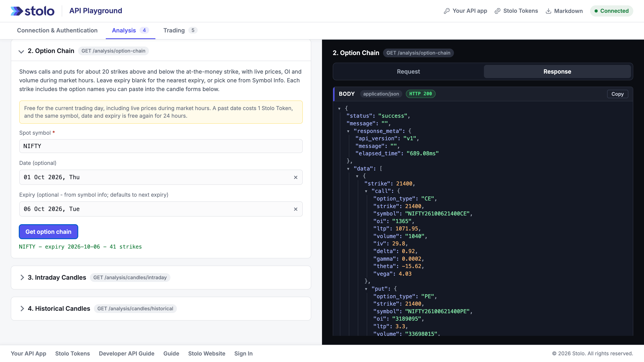Collapse the 2. Option Chain section
Screen dimensions: 644x362
21,51
